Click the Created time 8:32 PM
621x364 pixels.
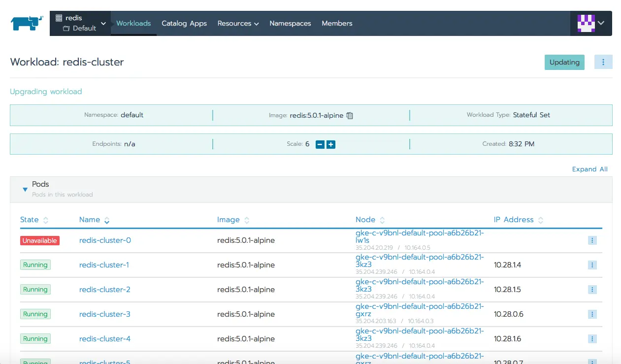tap(522, 144)
